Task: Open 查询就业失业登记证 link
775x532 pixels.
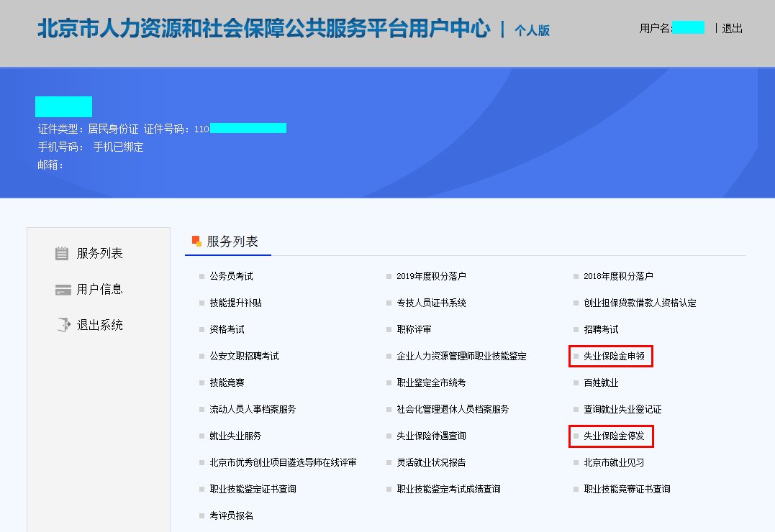Action: coord(622,409)
